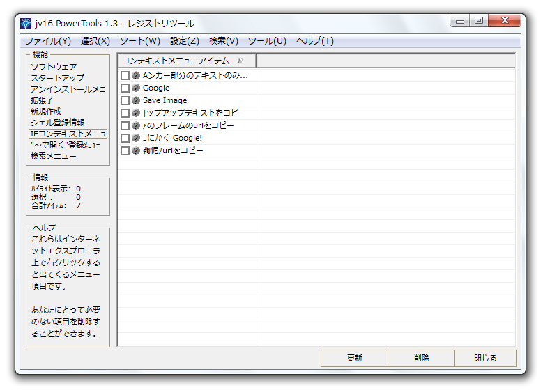
Task: Click the 閉じる button
Action: tap(485, 358)
